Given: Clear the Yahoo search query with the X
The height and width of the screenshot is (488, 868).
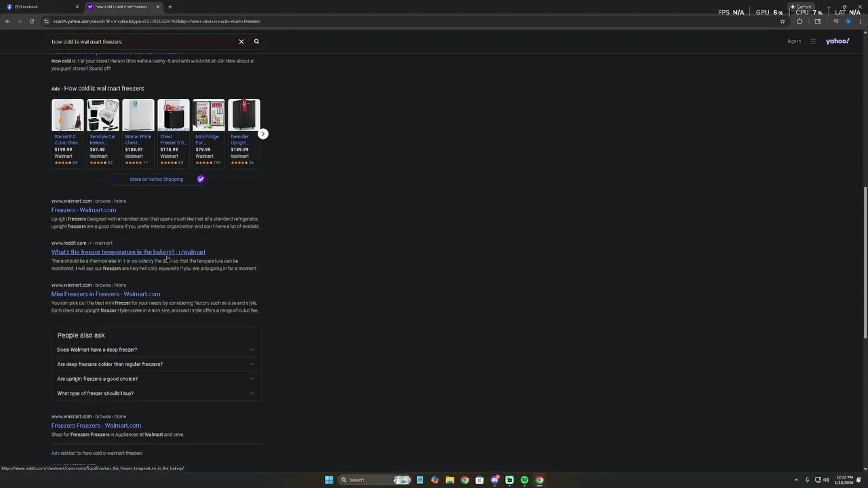Looking at the screenshot, I should 241,41.
